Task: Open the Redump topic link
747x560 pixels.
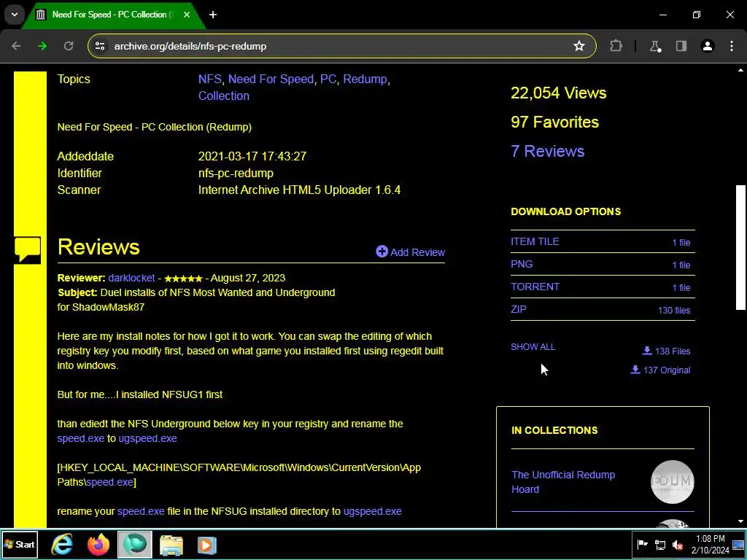Action: point(365,79)
